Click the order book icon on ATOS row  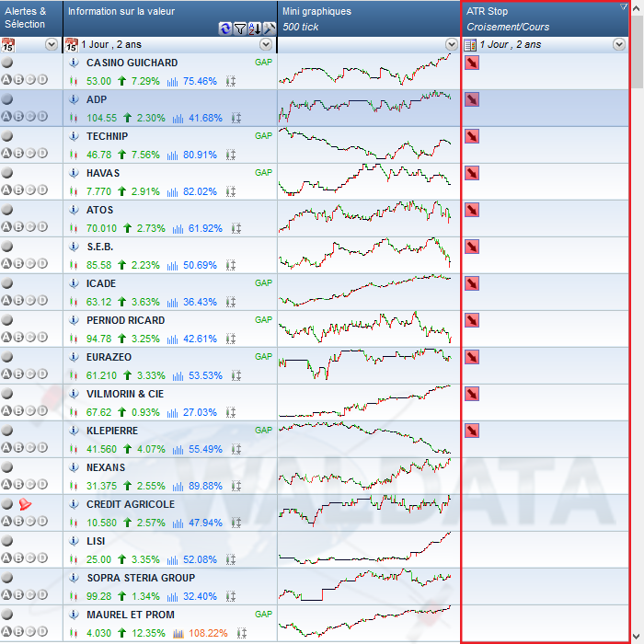236,228
